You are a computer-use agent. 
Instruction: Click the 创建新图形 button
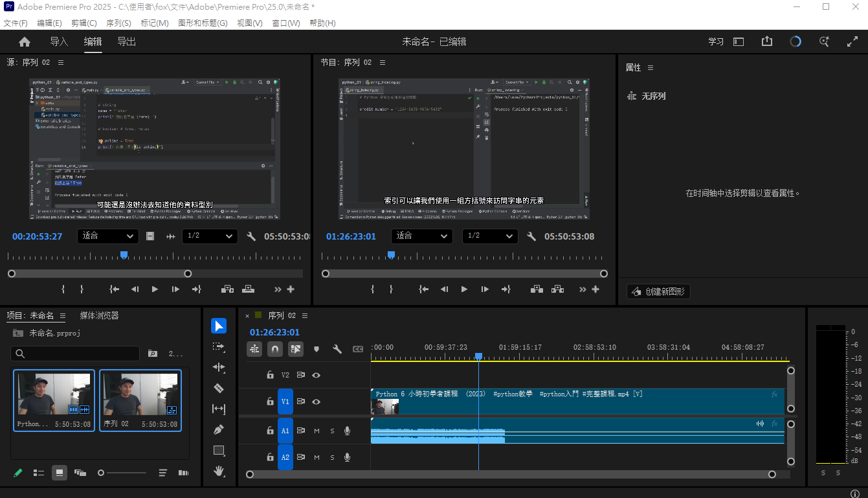[658, 291]
